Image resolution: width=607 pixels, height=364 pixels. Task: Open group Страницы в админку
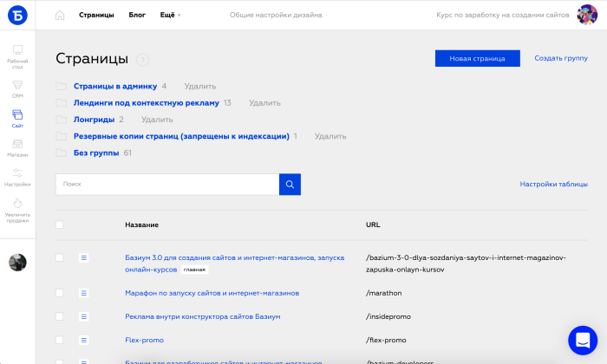pos(115,86)
